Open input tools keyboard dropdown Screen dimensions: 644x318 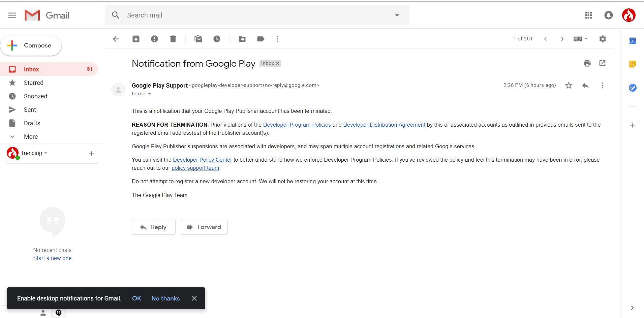point(580,39)
